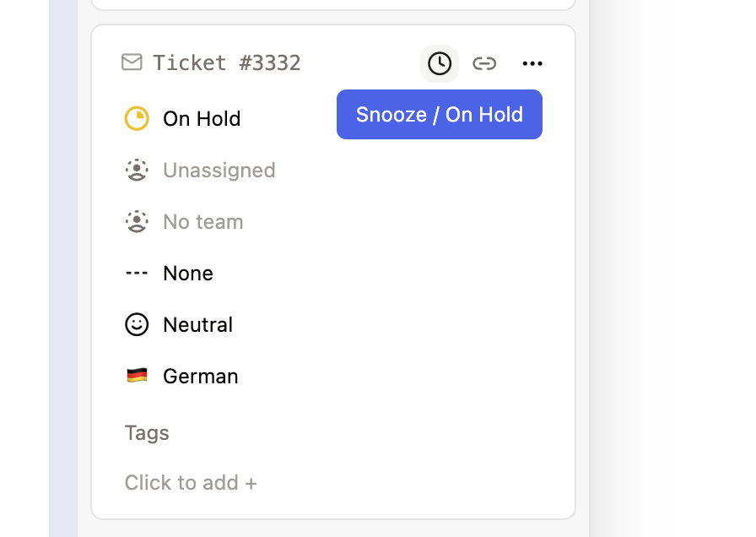Open the three-dot more options menu
Viewport: 756px width, 537px height.
[x=532, y=63]
